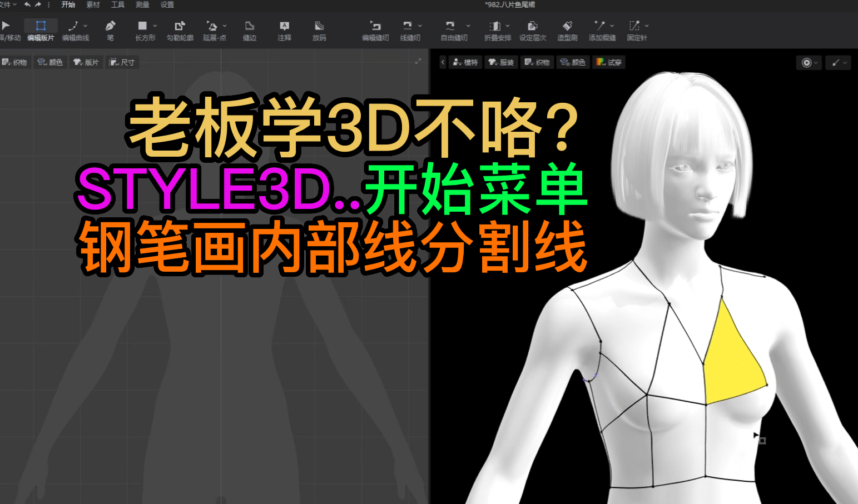Expand the 延展-点 tool dropdown arrow
858x504 pixels.
225,26
